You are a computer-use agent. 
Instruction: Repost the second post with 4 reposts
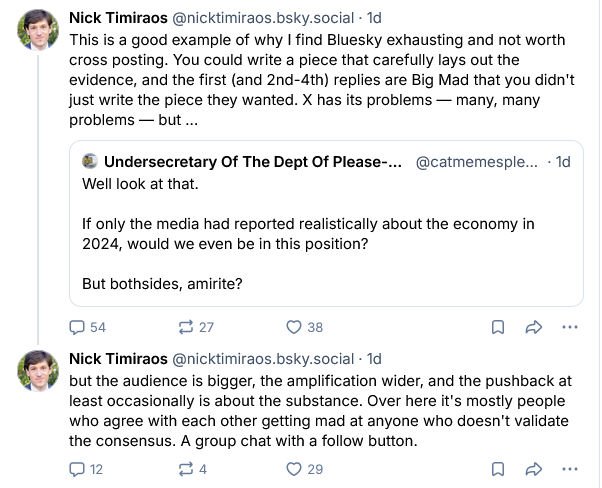pyautogui.click(x=185, y=468)
